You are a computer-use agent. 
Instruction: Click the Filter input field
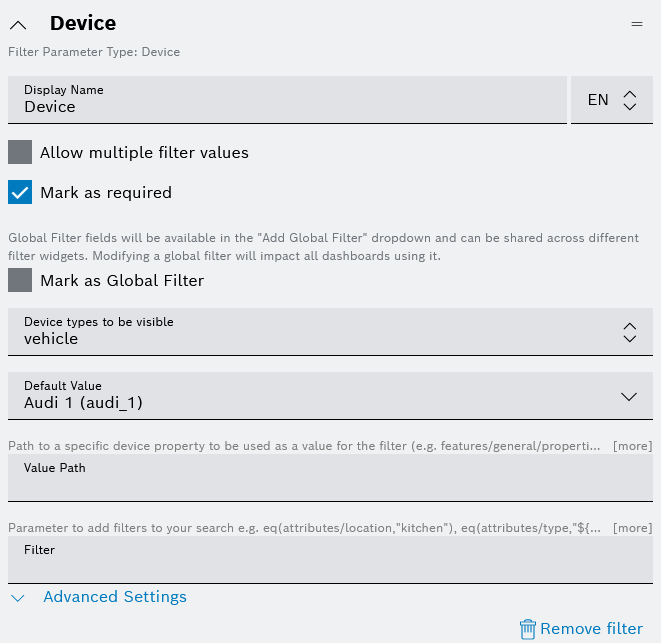point(330,559)
